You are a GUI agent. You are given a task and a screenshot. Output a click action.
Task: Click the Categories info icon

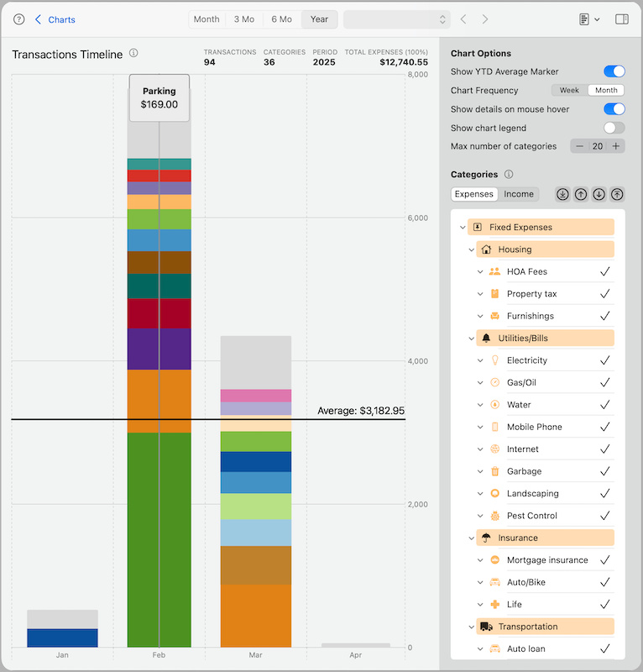tap(509, 174)
